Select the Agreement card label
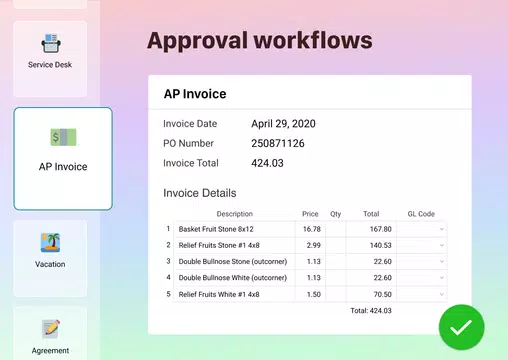 click(x=50, y=351)
